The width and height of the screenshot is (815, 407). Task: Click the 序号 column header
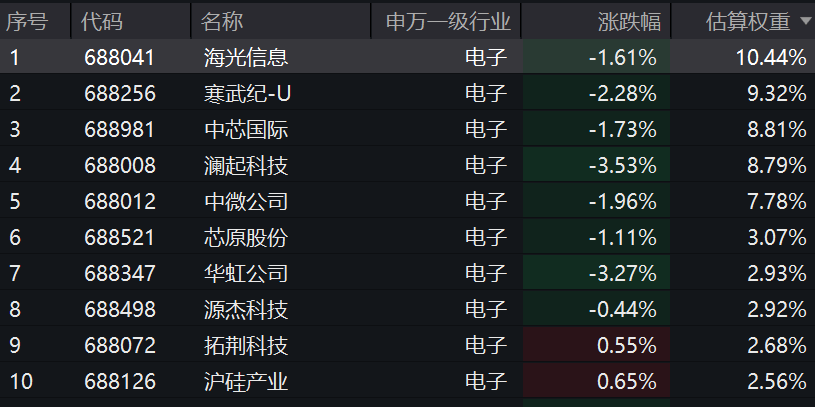[x=28, y=21]
